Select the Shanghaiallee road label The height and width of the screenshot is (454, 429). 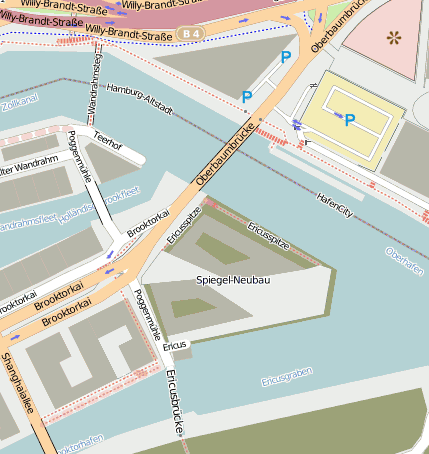[17, 383]
